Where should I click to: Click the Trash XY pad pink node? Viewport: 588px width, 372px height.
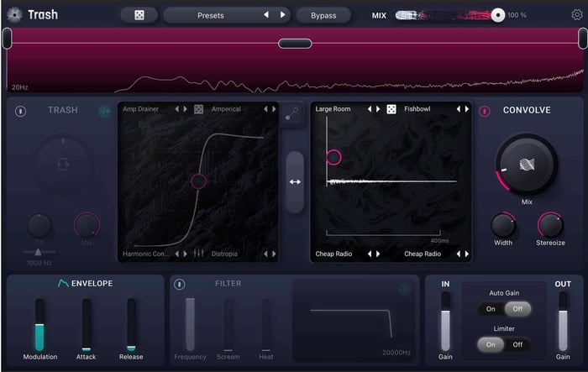tap(198, 181)
